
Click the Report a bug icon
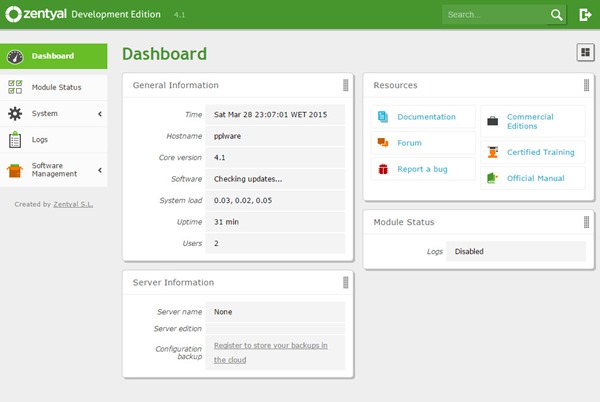(383, 169)
